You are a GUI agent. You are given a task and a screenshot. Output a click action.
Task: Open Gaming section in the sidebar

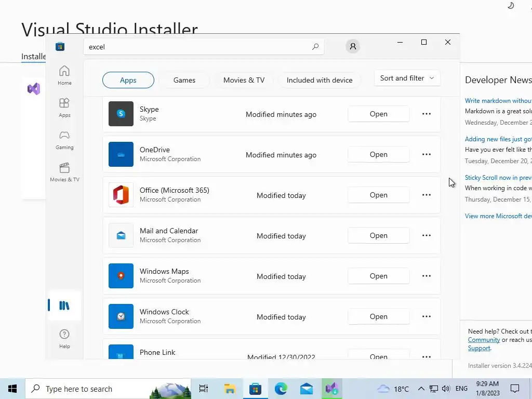coord(64,140)
